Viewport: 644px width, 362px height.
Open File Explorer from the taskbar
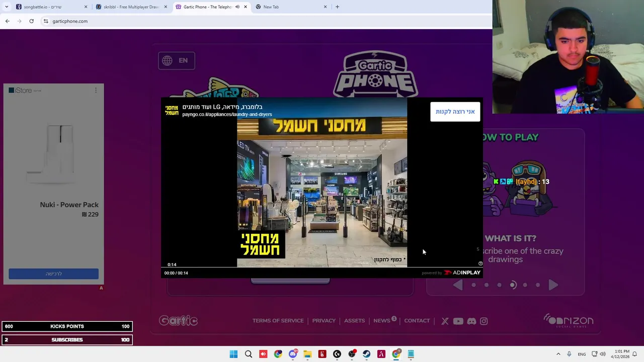[307, 354]
